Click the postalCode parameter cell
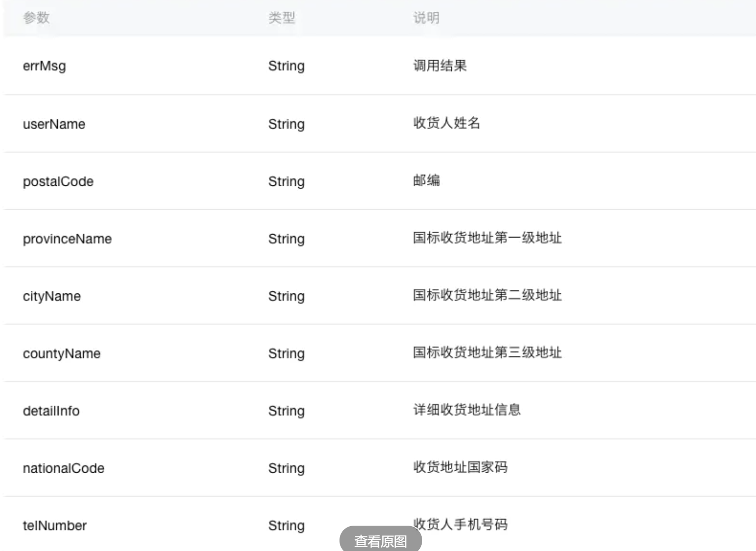 58,182
